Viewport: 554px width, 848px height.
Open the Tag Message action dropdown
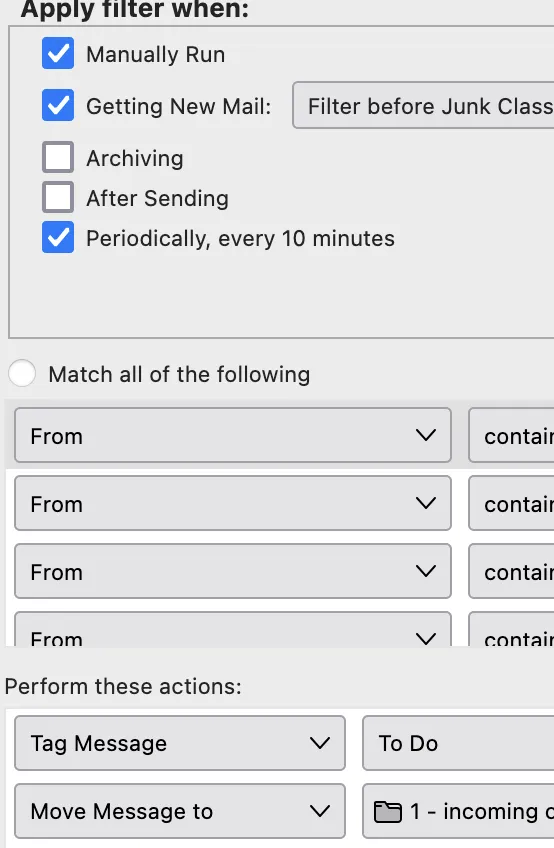click(x=180, y=743)
